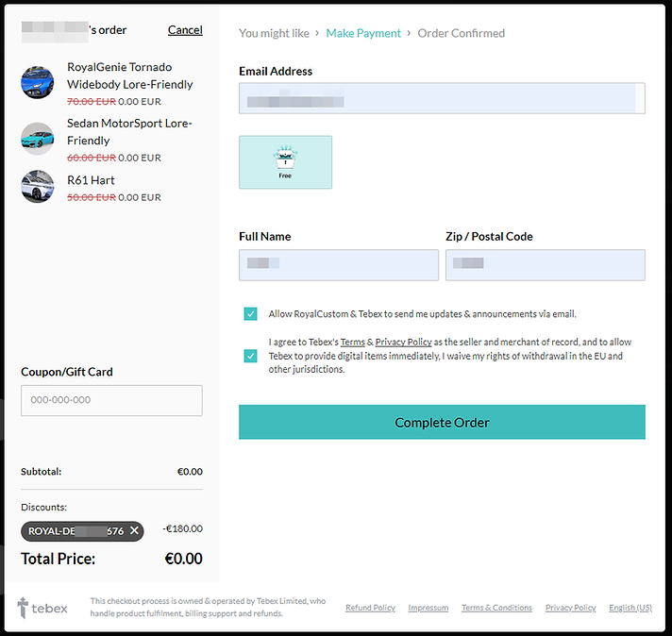Viewport: 672px width, 636px height.
Task: Click the Coupon/Gift Card input box
Action: 111,400
